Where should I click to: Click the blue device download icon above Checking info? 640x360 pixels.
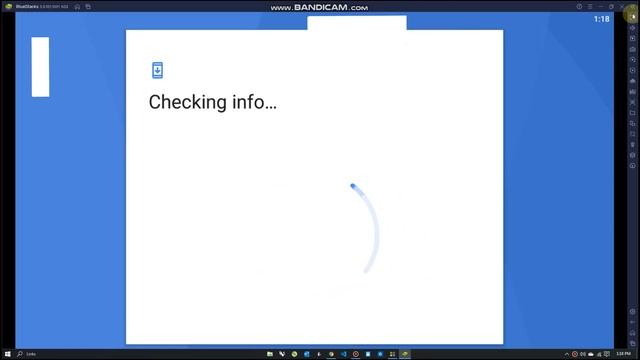click(x=157, y=70)
